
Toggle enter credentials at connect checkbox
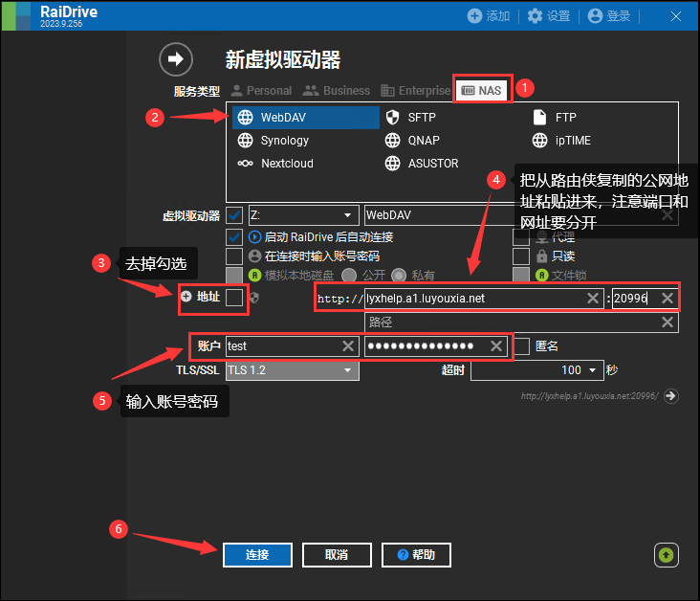tap(234, 256)
